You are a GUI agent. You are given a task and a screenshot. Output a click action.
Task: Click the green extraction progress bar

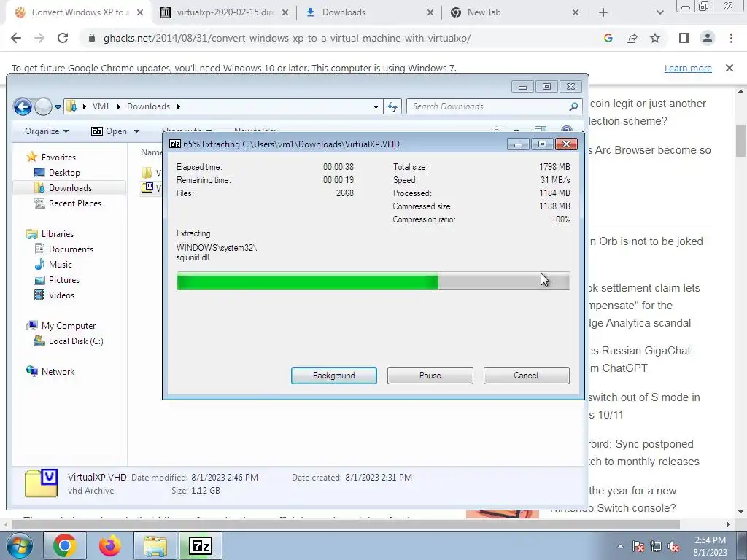pyautogui.click(x=373, y=281)
